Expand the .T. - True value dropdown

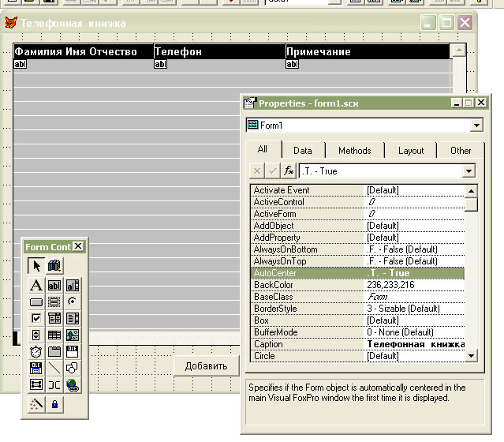(x=469, y=171)
